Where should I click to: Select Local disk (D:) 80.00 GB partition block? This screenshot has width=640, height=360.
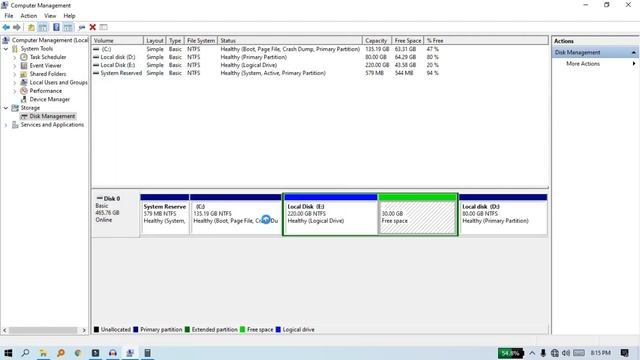click(x=503, y=214)
